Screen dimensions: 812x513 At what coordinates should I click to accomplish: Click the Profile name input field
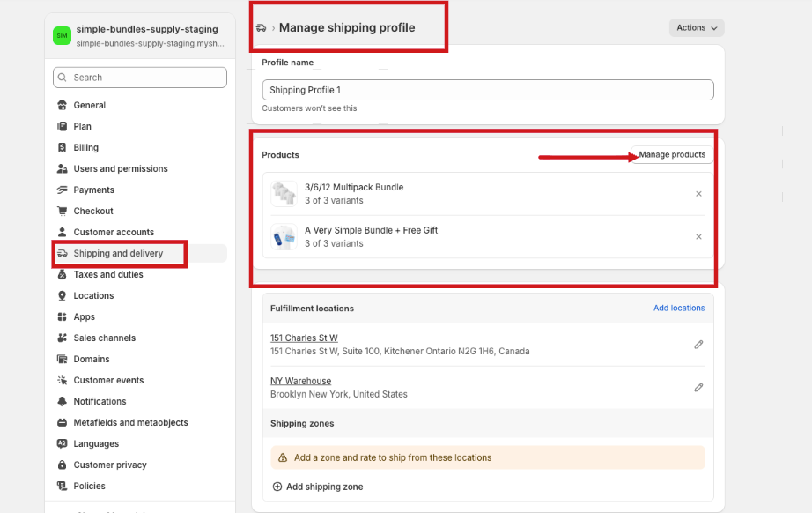pos(488,90)
